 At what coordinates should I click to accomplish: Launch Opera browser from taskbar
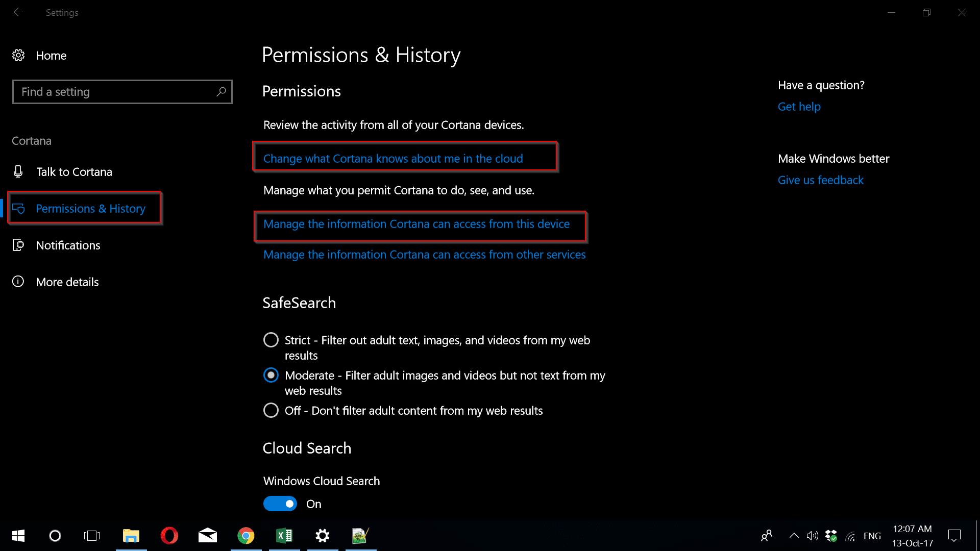[x=169, y=536]
